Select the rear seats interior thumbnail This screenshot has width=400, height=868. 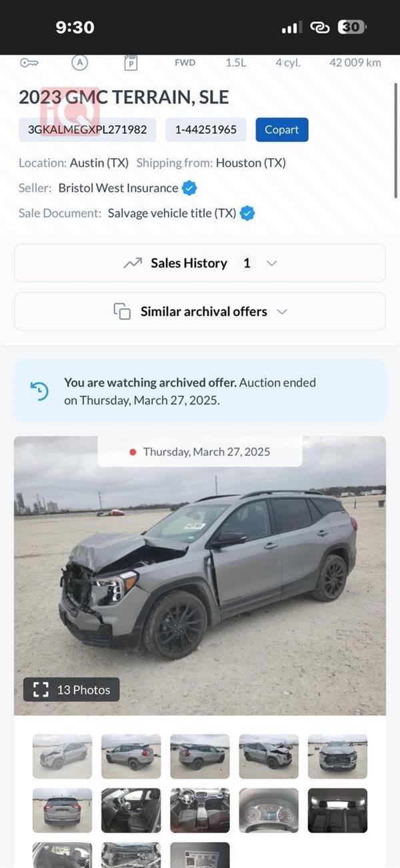[x=337, y=810]
